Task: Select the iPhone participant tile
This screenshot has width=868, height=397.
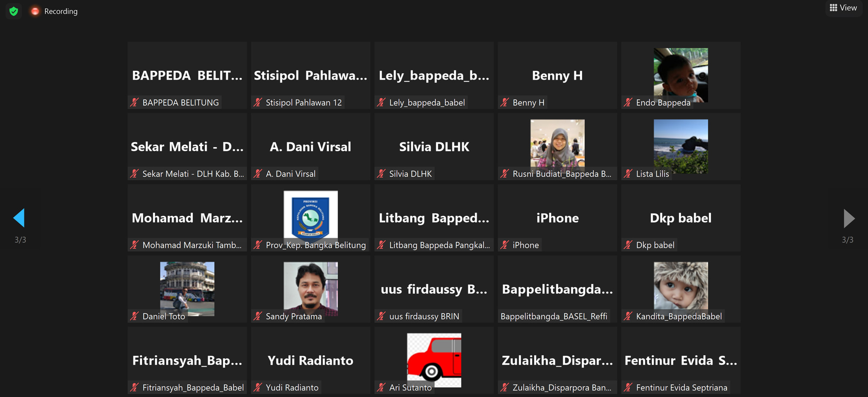Action: point(557,218)
